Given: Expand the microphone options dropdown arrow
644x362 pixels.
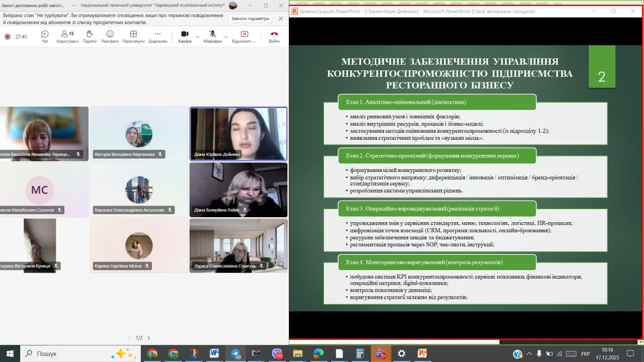Looking at the screenshot, I should [226, 37].
